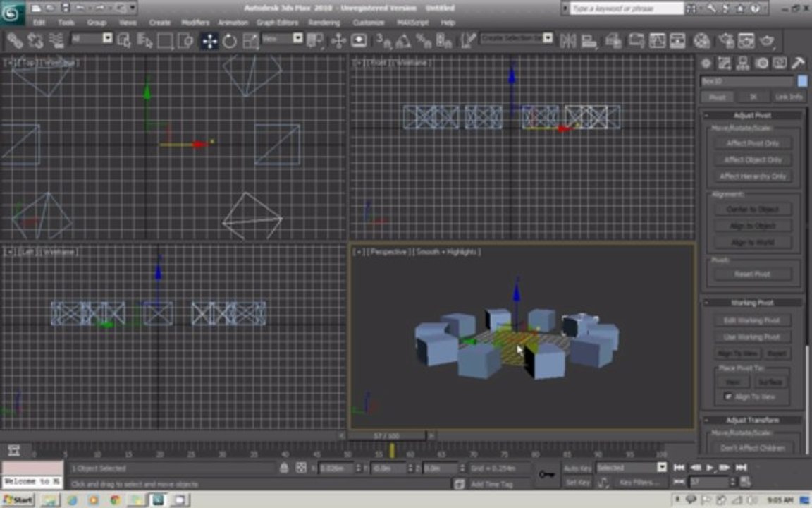The width and height of the screenshot is (812, 508).
Task: Open the key filter 'Selected' dropdown
Action: [x=662, y=468]
